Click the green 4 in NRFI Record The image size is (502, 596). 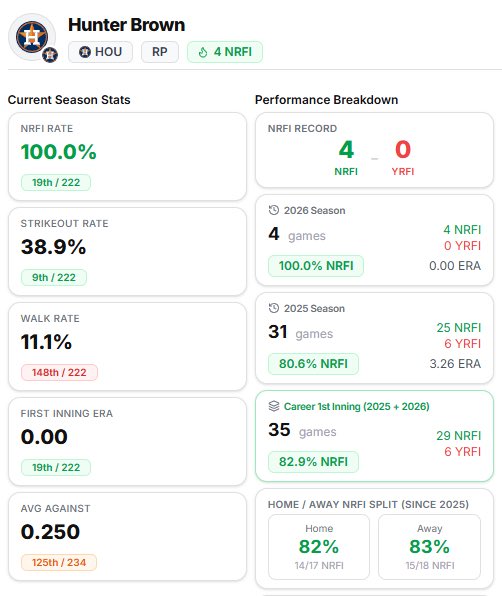pos(346,149)
